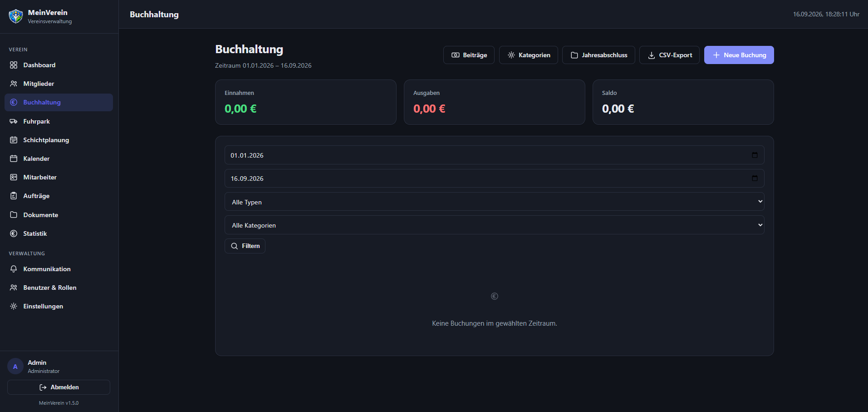Click the Benutzer & Rollen users icon
This screenshot has width=868, height=412.
click(x=14, y=288)
